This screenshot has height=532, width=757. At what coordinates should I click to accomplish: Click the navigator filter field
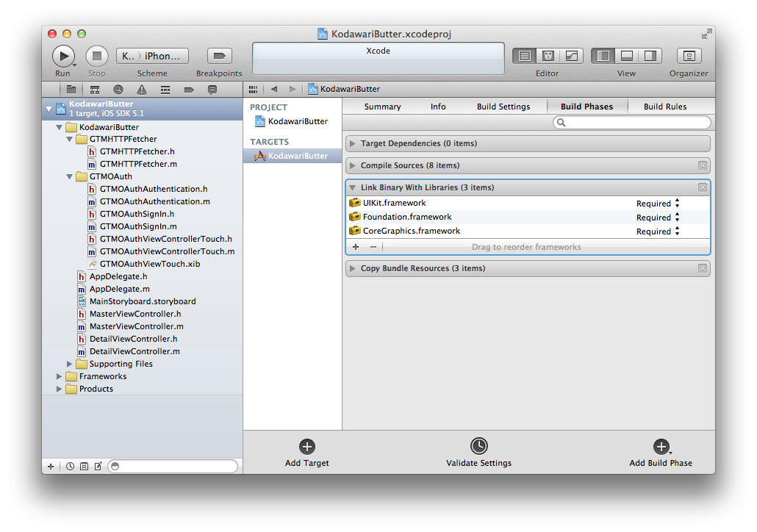(x=173, y=467)
